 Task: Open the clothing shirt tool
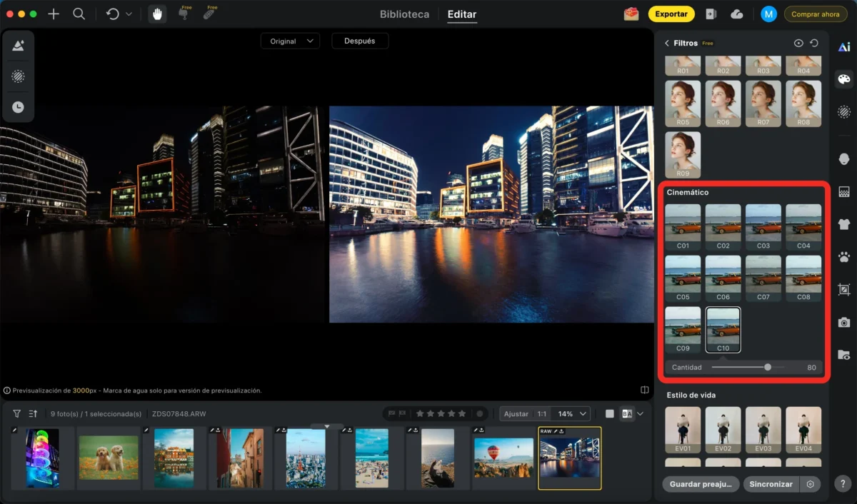(844, 224)
